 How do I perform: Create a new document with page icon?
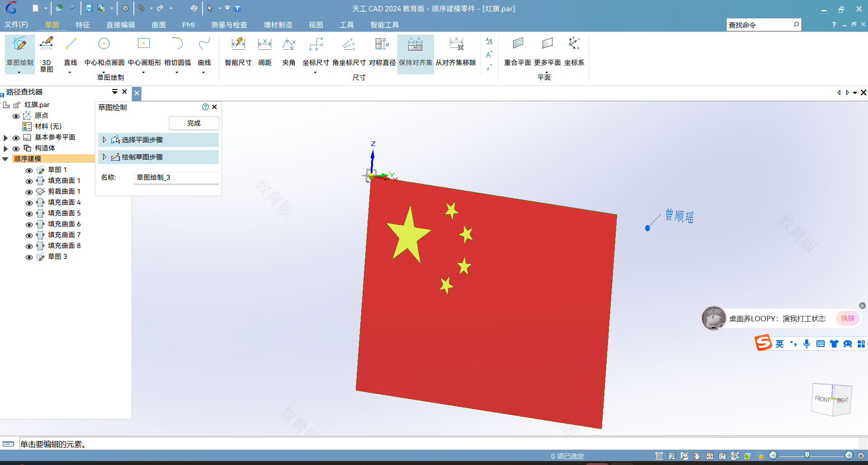pos(35,8)
